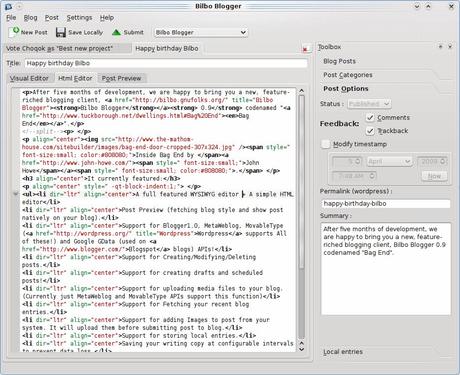This screenshot has width=460, height=375.
Task: Open the April month dropdown
Action: [390, 161]
